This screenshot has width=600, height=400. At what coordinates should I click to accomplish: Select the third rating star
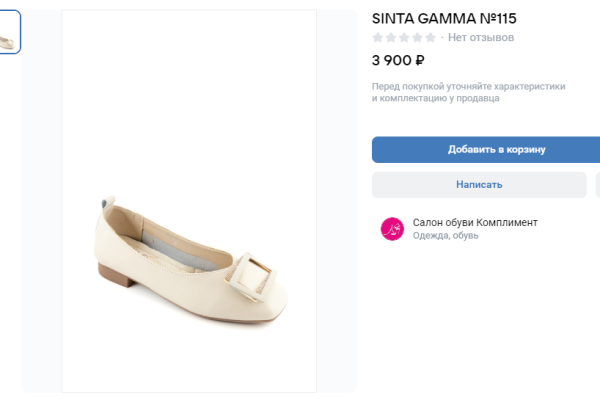404,38
